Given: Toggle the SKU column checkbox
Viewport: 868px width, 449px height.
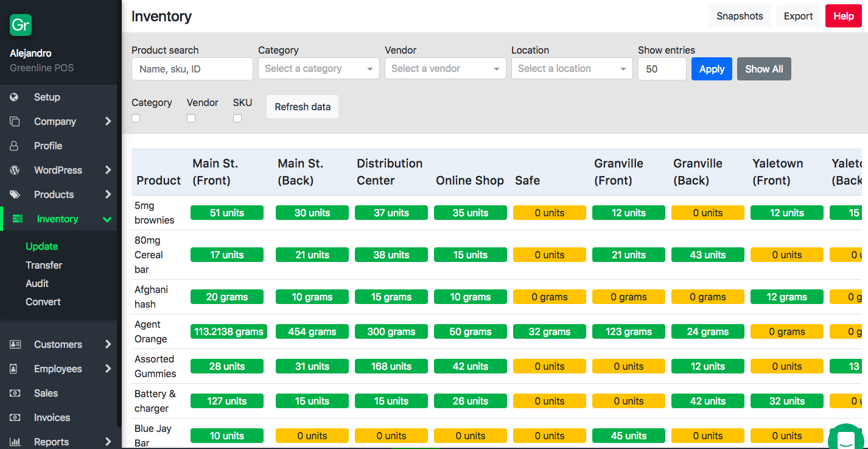Looking at the screenshot, I should (x=237, y=118).
